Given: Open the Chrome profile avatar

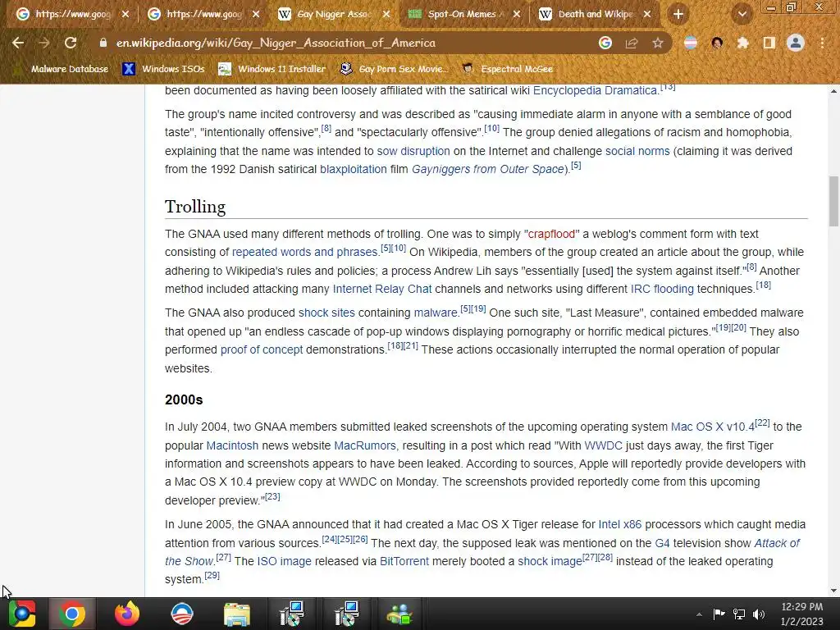Looking at the screenshot, I should coord(796,43).
